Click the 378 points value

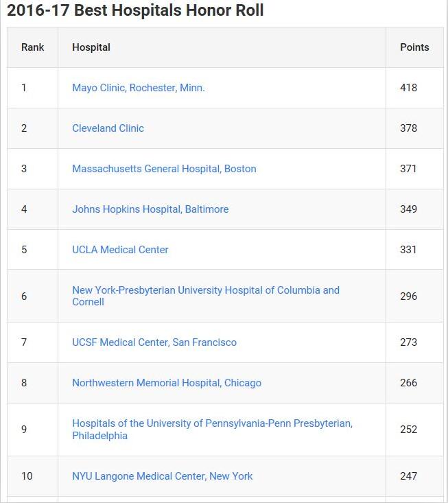click(408, 128)
